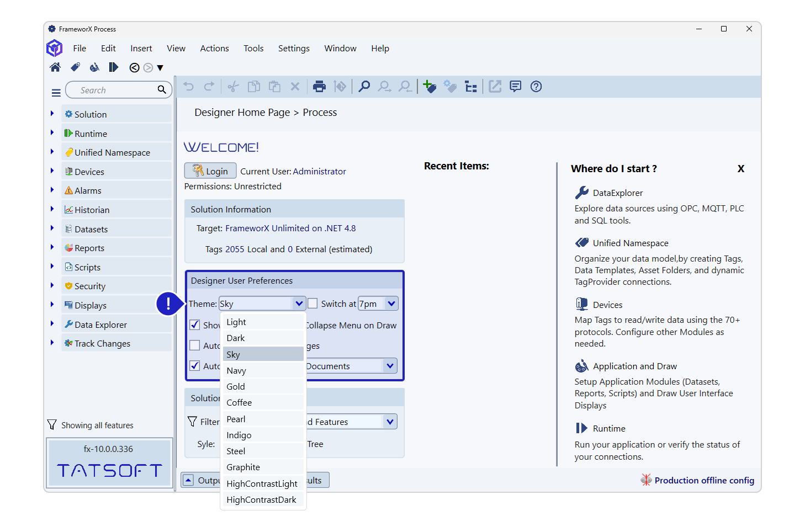Open DataExplorer from Where do I start
The height and width of the screenshot is (532, 805).
(x=618, y=193)
